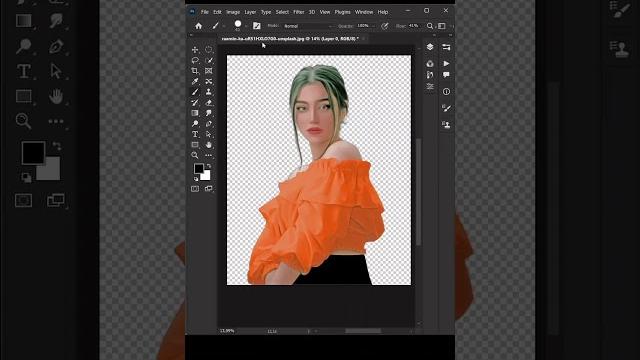Viewport: 640px width, 360px height.
Task: Open the search magnifier in options bar
Action: [x=430, y=26]
